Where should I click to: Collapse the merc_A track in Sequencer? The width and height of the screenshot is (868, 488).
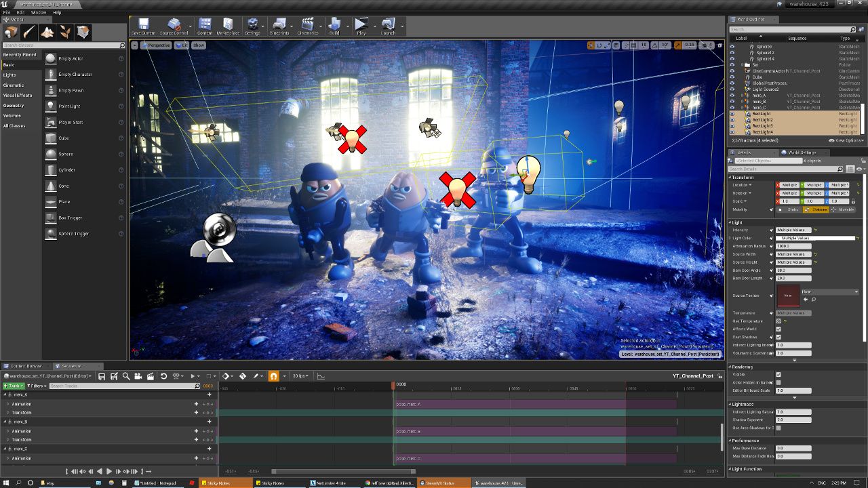coord(6,394)
